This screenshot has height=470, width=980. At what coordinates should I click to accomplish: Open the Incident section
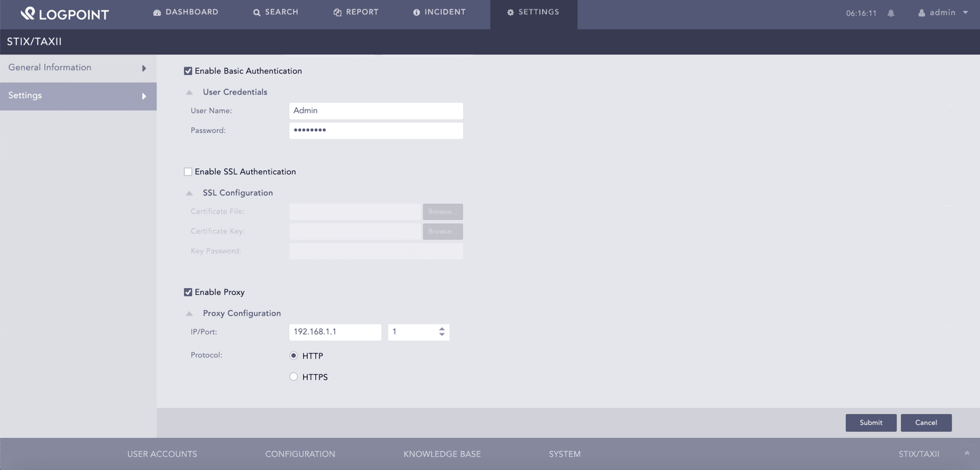point(439,12)
